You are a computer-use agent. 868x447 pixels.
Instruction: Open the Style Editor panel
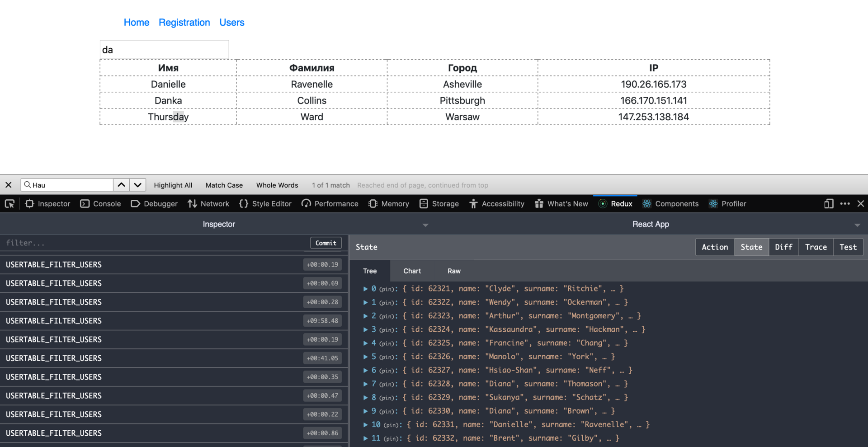pos(265,204)
